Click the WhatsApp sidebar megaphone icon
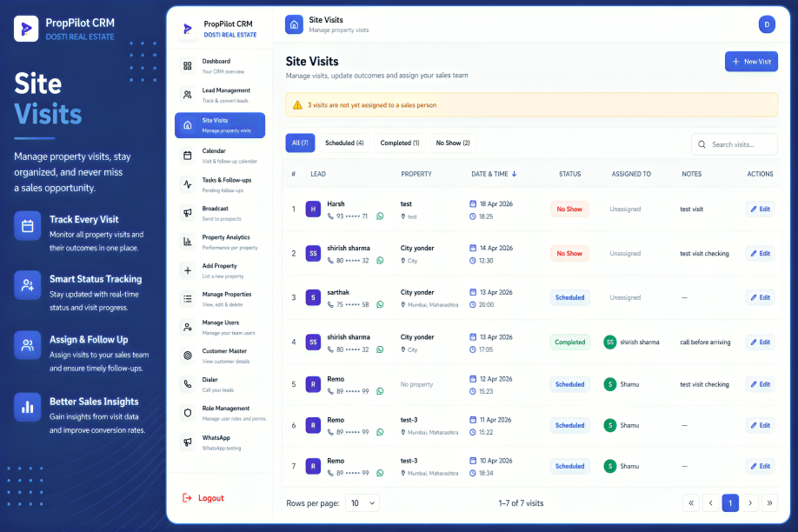The height and width of the screenshot is (532, 798). (187, 442)
